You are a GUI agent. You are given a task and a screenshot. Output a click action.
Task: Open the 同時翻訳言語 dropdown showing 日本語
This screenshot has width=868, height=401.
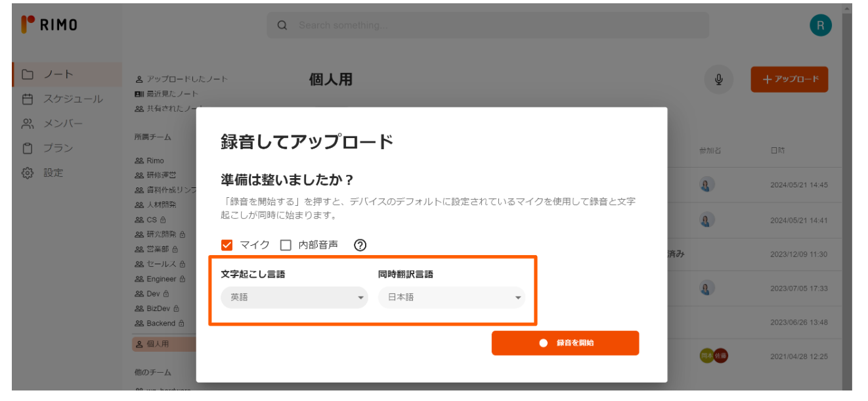pos(452,298)
